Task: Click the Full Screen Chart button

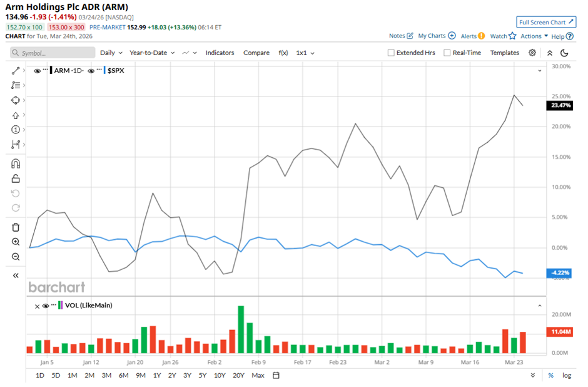Action: [546, 22]
